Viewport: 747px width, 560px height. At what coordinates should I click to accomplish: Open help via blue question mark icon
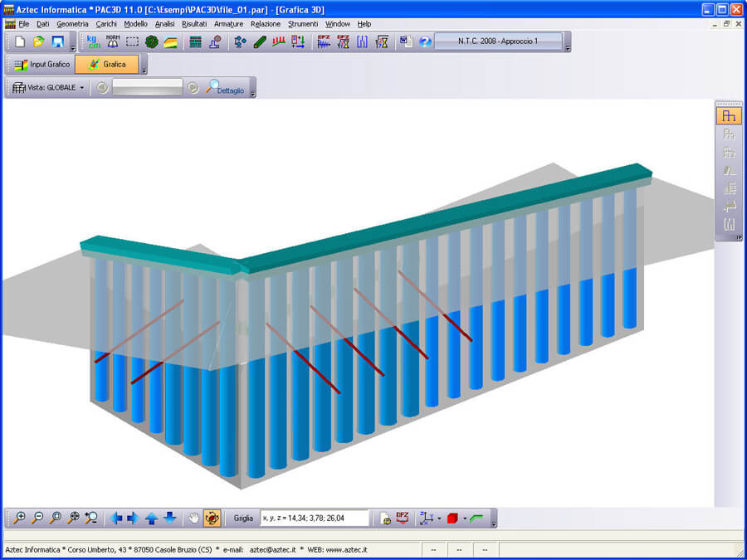425,42
